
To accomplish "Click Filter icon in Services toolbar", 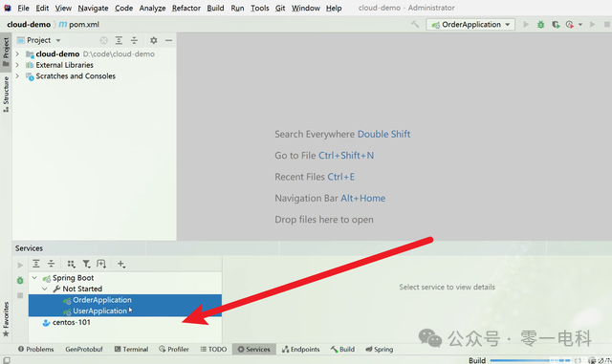I will [x=86, y=264].
